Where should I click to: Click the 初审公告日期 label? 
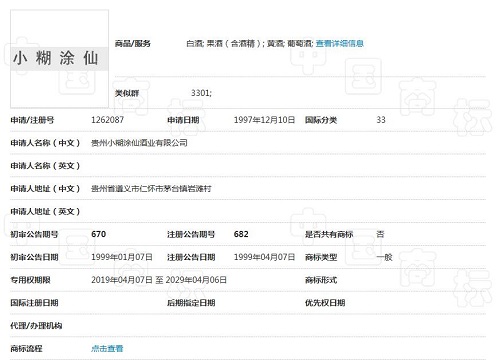click(34, 257)
